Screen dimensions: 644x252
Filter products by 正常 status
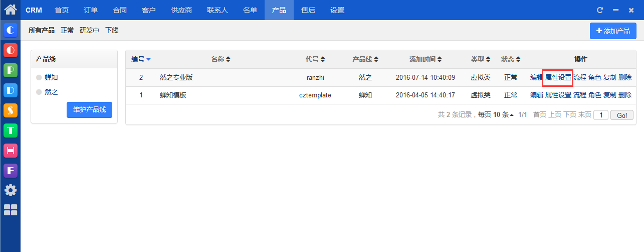(67, 30)
